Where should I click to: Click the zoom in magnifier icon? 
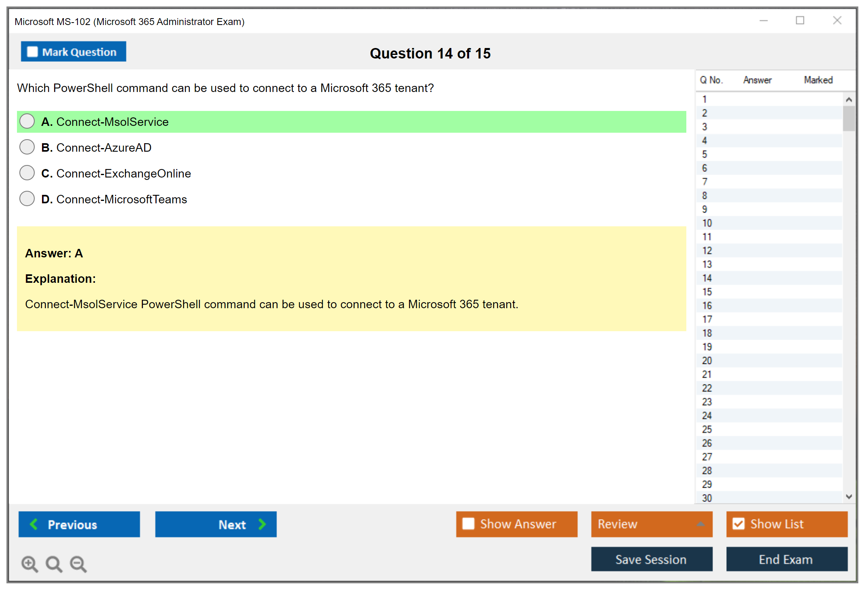click(x=29, y=564)
